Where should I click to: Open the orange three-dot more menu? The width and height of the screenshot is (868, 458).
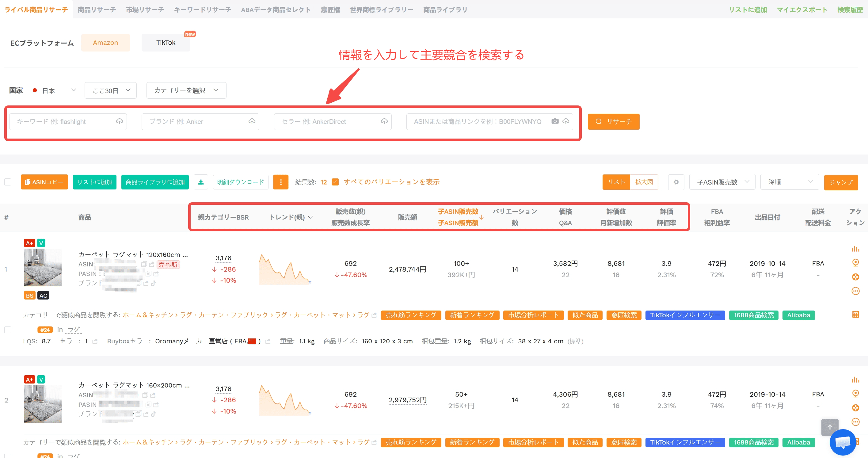pos(281,182)
